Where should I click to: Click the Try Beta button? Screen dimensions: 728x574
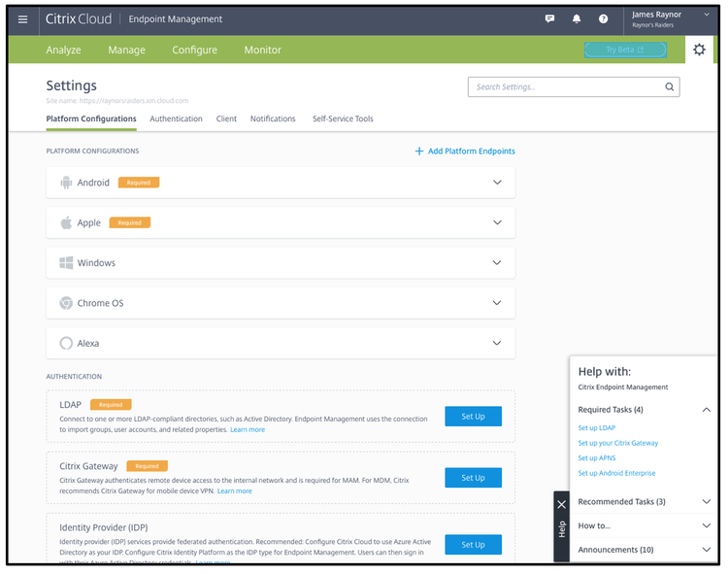[x=625, y=50]
